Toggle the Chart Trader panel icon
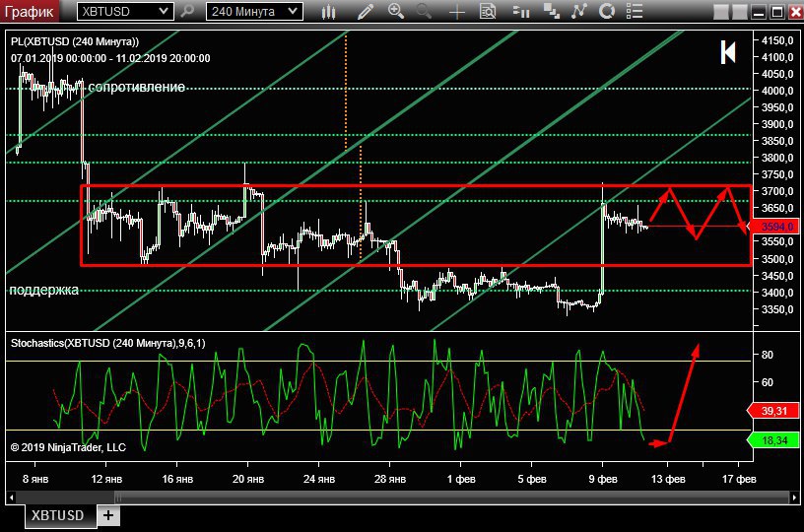The height and width of the screenshot is (532, 804). coord(520,11)
